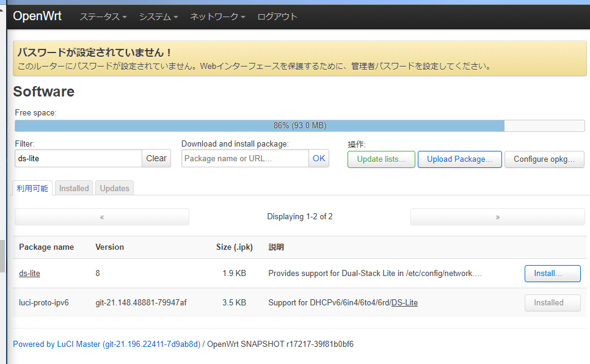Click the free space 86% progress bar
Viewport: 590px width, 364px height.
coord(299,126)
